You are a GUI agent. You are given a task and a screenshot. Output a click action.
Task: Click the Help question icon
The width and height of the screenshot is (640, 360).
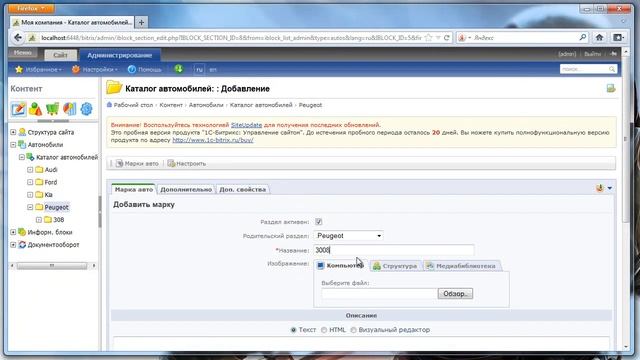coord(131,69)
